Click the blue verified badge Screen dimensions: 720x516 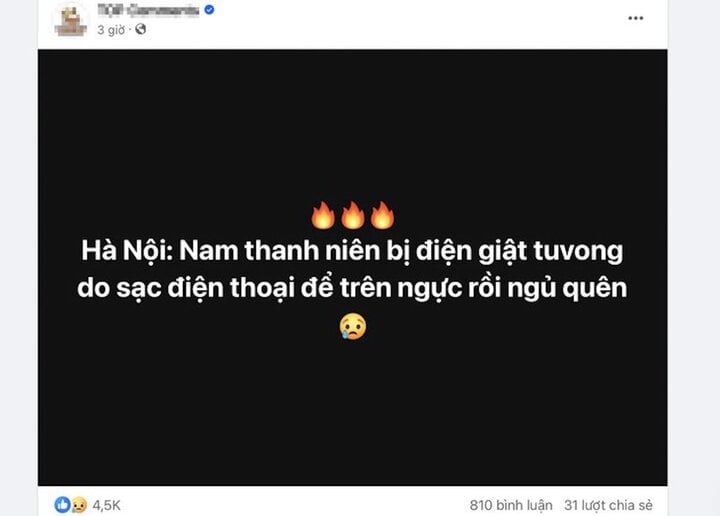pos(209,9)
